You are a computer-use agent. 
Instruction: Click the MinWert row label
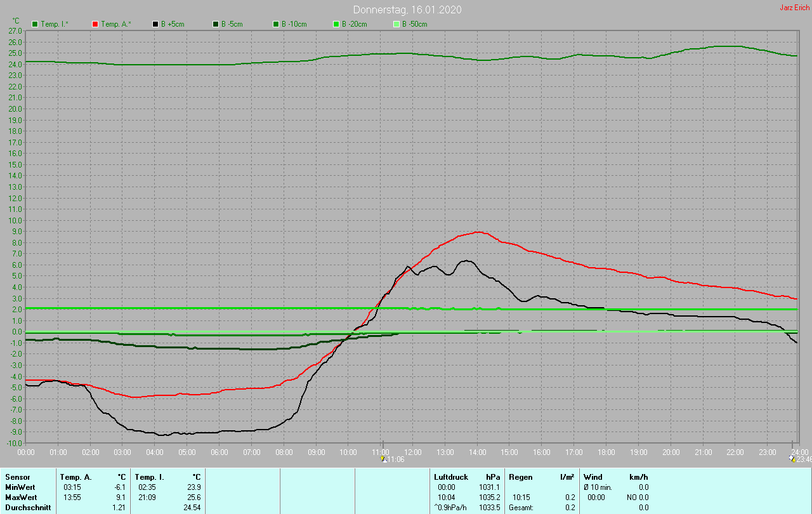(20, 487)
